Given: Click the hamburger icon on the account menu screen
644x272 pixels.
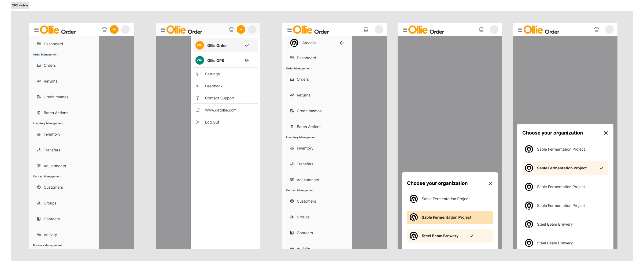Looking at the screenshot, I should pos(163,30).
